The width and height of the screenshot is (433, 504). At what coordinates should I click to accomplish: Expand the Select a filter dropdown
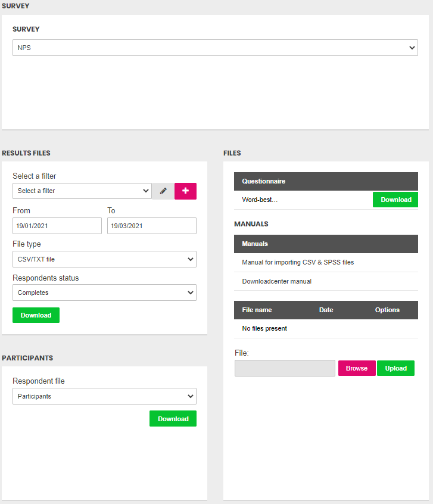(x=82, y=191)
